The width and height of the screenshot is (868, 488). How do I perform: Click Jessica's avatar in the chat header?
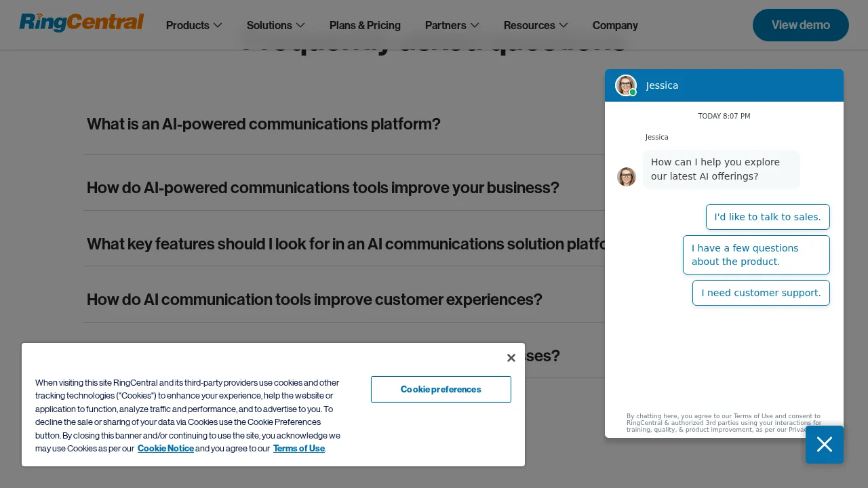[625, 85]
